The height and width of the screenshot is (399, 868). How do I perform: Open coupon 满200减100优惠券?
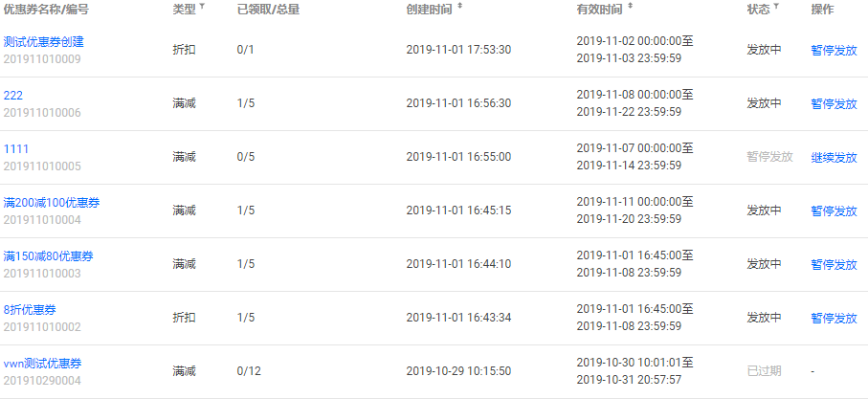click(52, 203)
